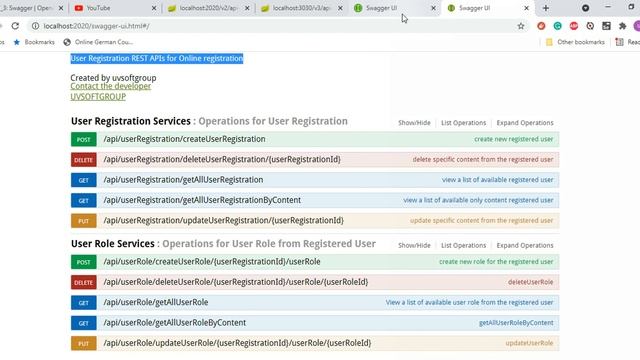Image resolution: width=640 pixels, height=360 pixels.
Task: Expand the deleteUserRegistration/{userRegistrationId} path
Action: point(222,160)
